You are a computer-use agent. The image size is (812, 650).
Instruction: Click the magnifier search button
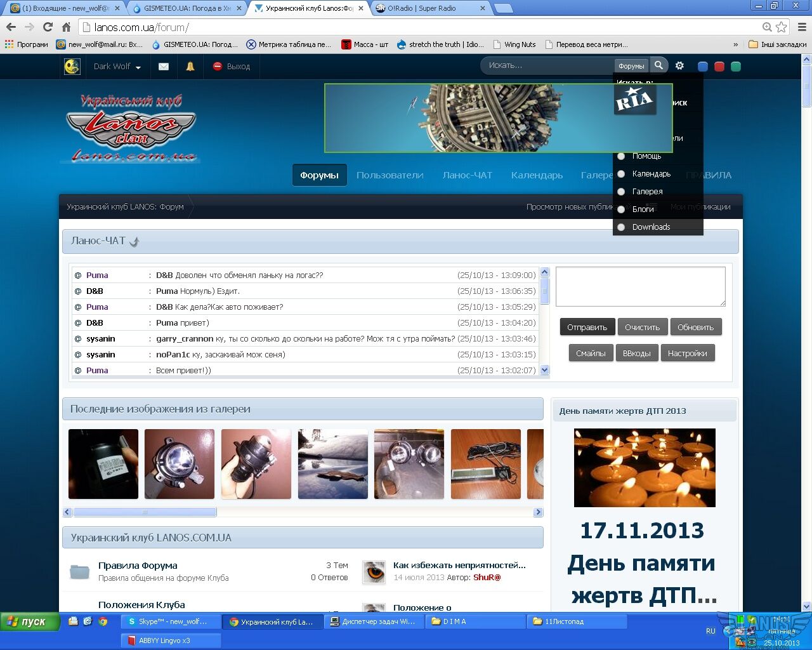658,65
